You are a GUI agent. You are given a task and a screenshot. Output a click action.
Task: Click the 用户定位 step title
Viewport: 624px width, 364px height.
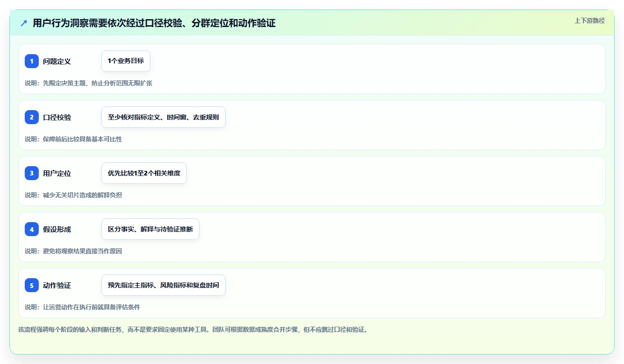tap(57, 173)
